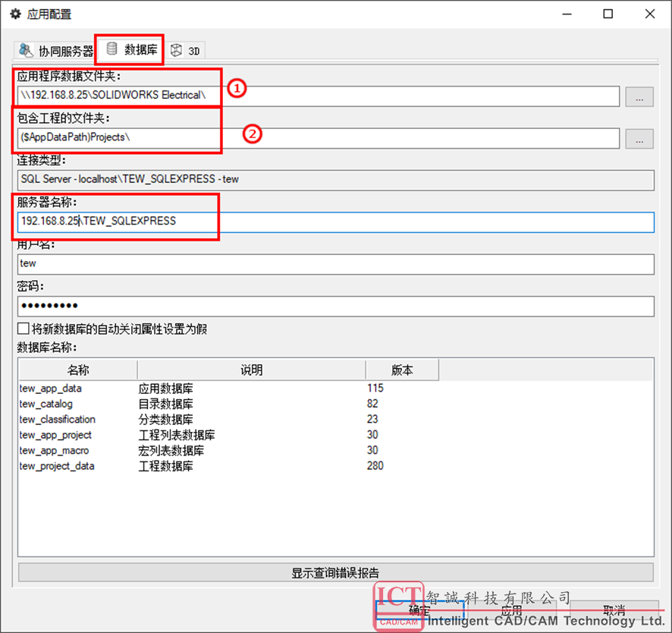Click version value 82
This screenshot has width=672, height=633.
point(372,404)
